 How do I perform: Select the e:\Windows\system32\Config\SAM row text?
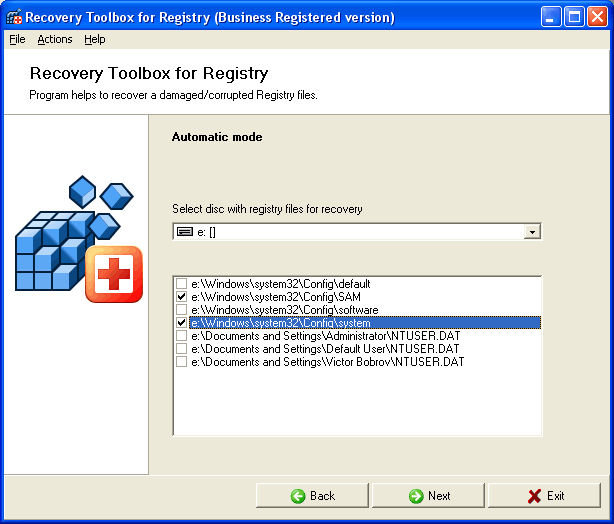(x=276, y=296)
